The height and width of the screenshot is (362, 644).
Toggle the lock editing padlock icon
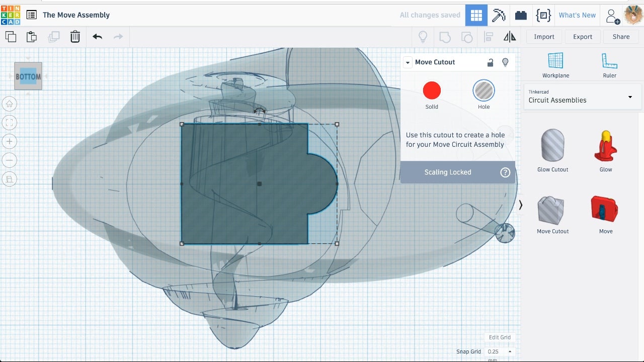pos(490,62)
